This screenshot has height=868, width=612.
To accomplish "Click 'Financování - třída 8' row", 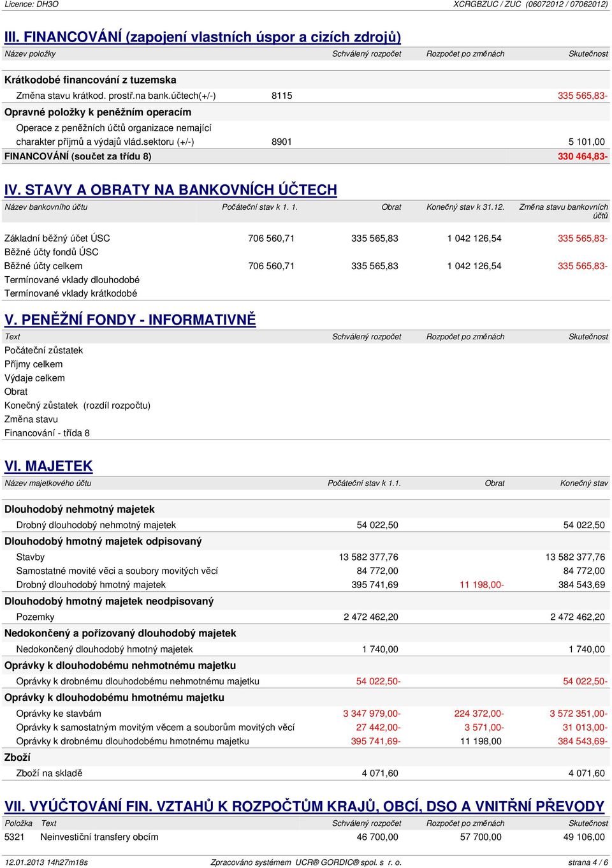I will pos(47,433).
